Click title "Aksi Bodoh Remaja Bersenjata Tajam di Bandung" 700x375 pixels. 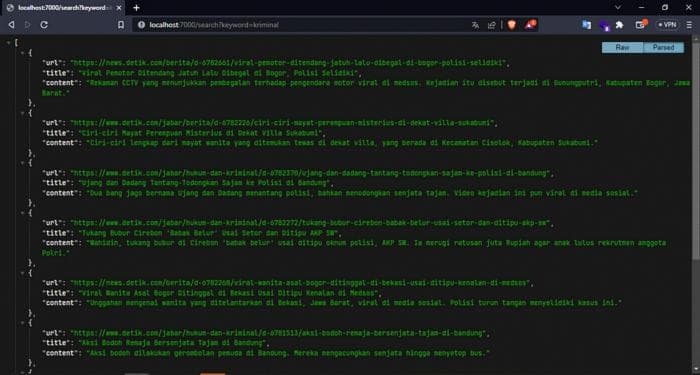click(x=172, y=343)
